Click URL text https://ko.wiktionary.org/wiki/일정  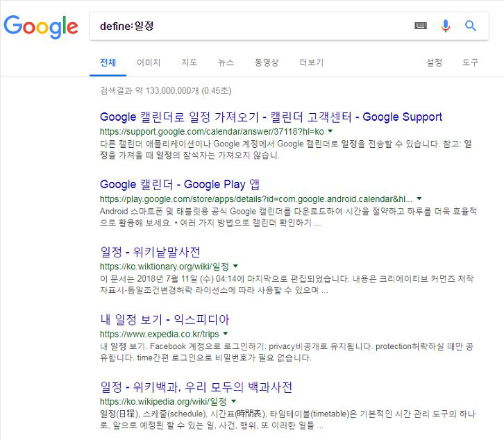point(165,266)
